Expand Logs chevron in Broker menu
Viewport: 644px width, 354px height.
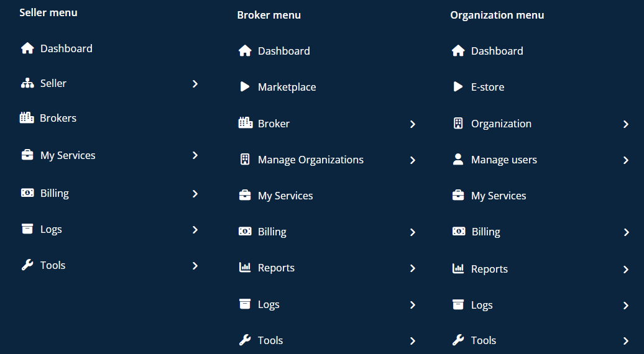[x=413, y=305]
